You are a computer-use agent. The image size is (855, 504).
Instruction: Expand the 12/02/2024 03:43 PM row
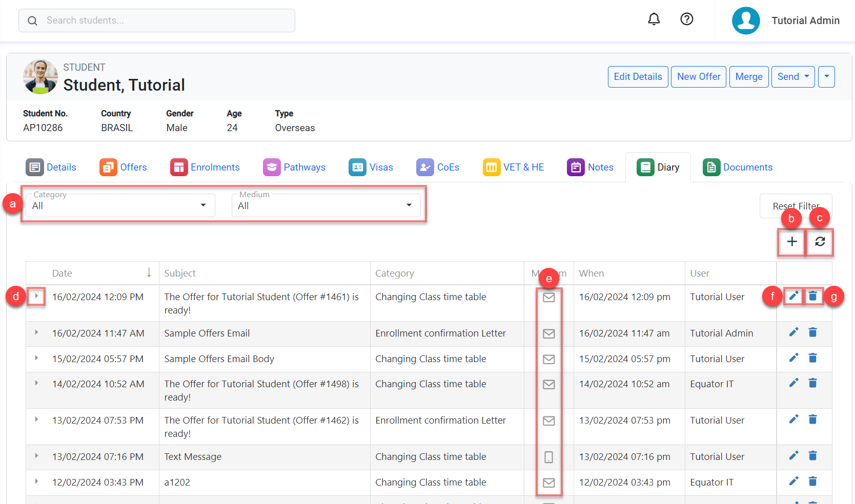point(36,481)
